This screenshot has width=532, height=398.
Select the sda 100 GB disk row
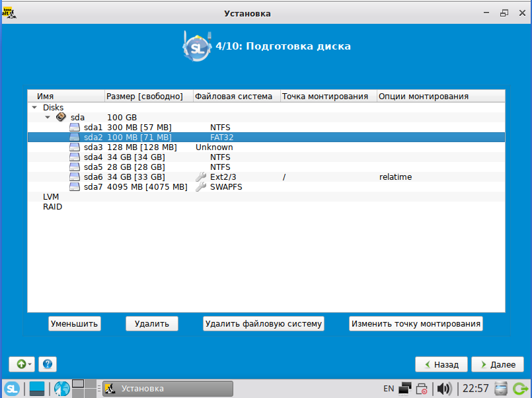[266, 118]
